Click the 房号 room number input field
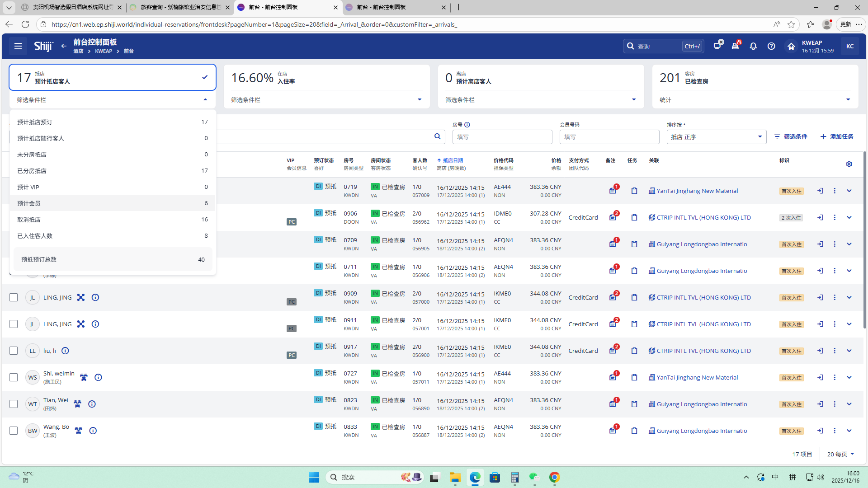The image size is (868, 488). [502, 137]
